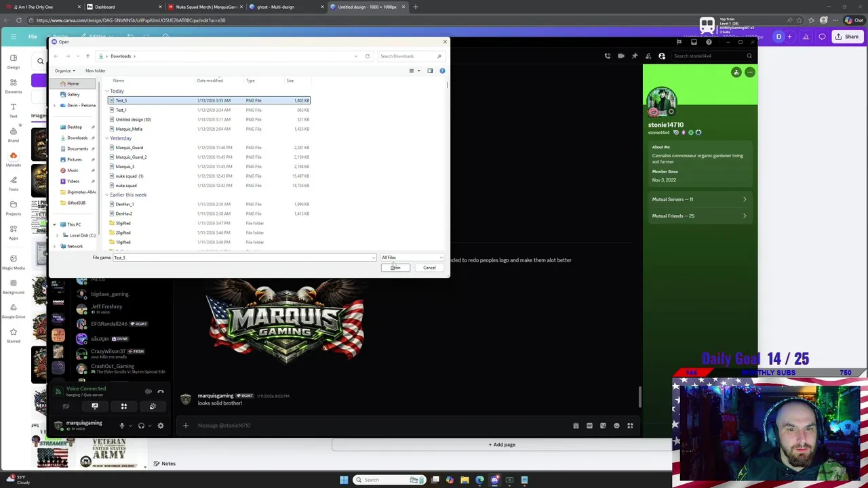
Task: Collapse the Today group
Action: pos(106,91)
